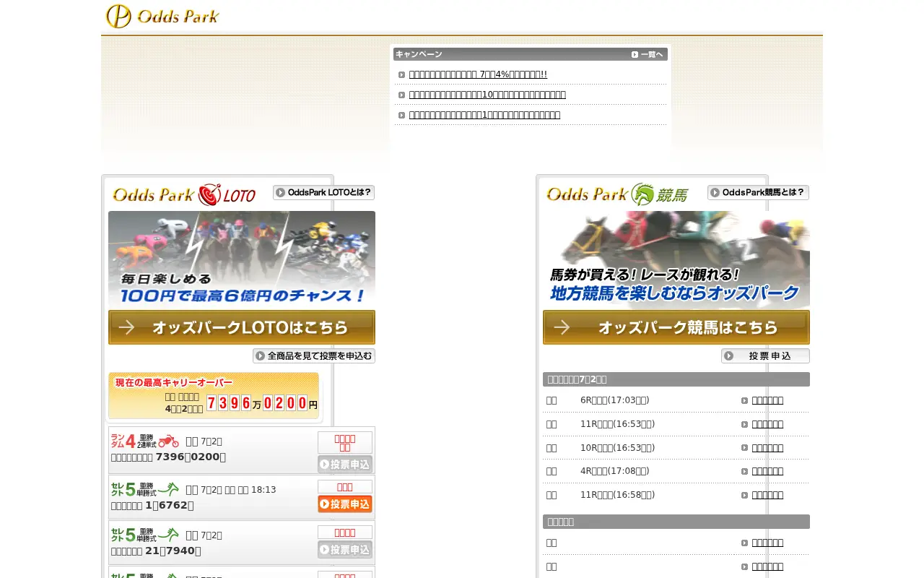Click セレクト5 horse icon in 21 7940 row
Image resolution: width=924 pixels, height=578 pixels.
[145, 535]
